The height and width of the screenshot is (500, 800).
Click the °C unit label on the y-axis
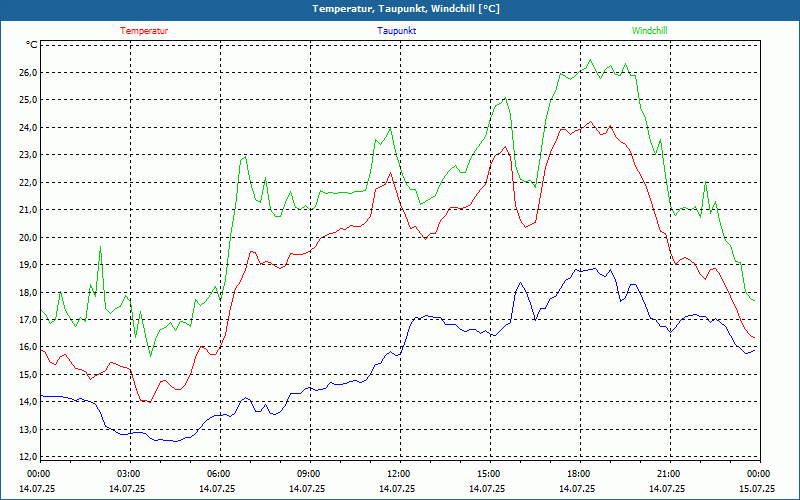[32, 45]
